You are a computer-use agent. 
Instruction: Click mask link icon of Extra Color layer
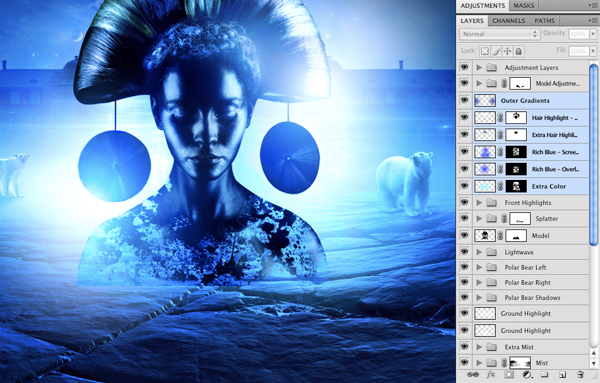pyautogui.click(x=500, y=186)
